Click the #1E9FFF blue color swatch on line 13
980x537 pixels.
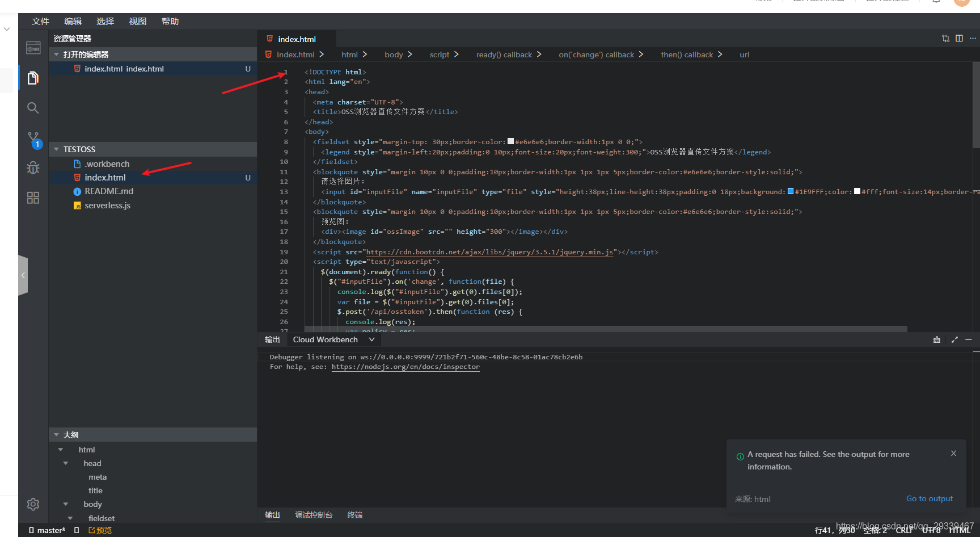[791, 191]
